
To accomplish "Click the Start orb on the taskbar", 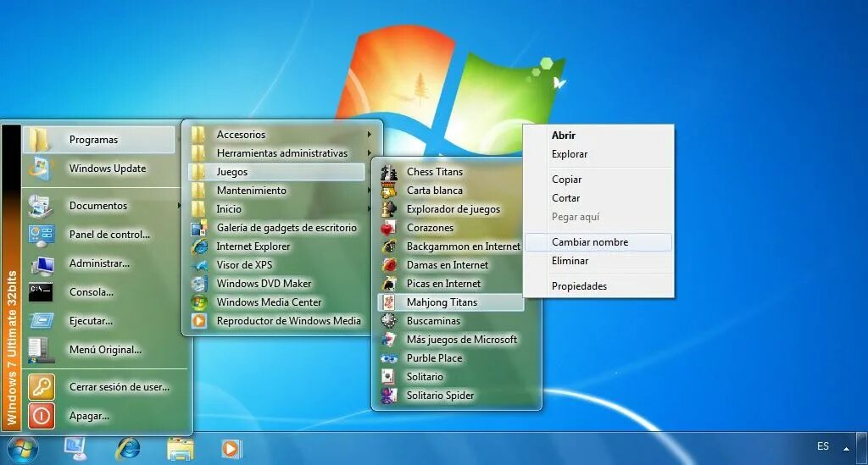I will (x=23, y=450).
